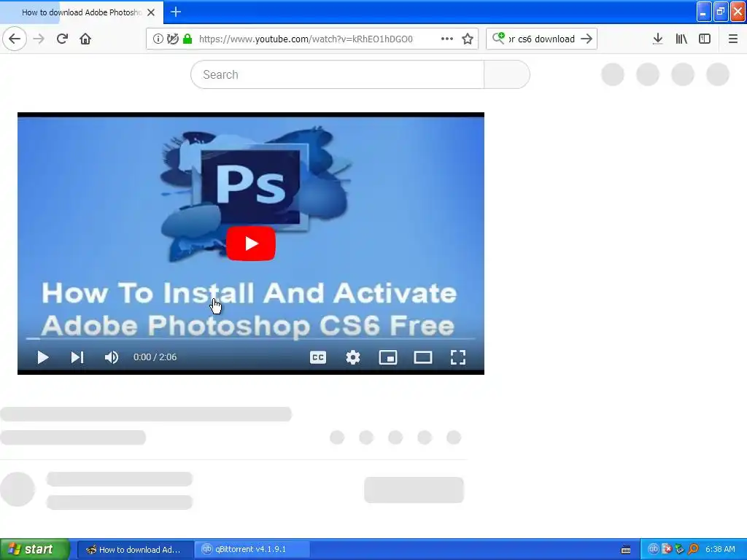
Task: Switch to qBittorrent v4.1.9.1 taskbar window
Action: pos(252,550)
